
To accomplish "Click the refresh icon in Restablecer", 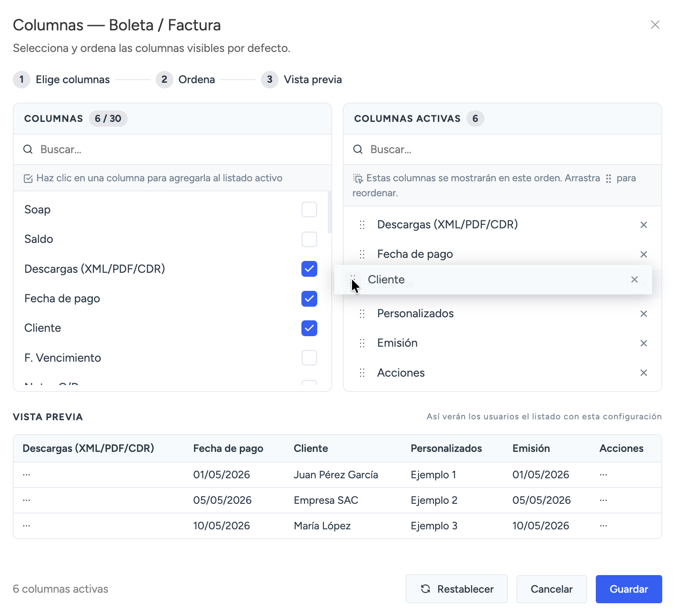I will [x=426, y=589].
